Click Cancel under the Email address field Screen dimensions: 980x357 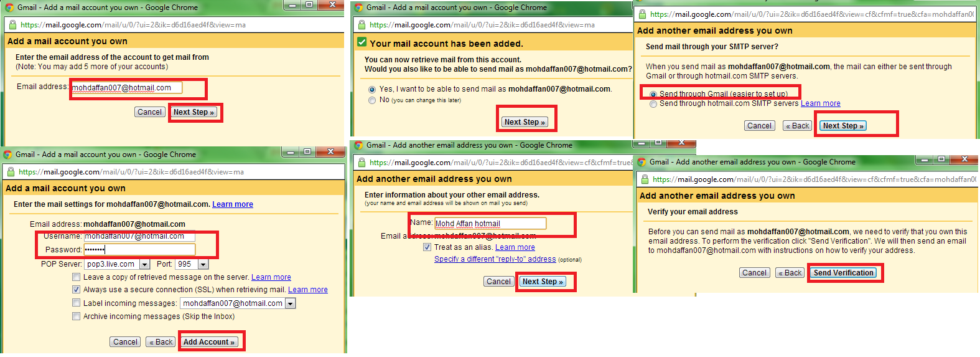pos(149,112)
